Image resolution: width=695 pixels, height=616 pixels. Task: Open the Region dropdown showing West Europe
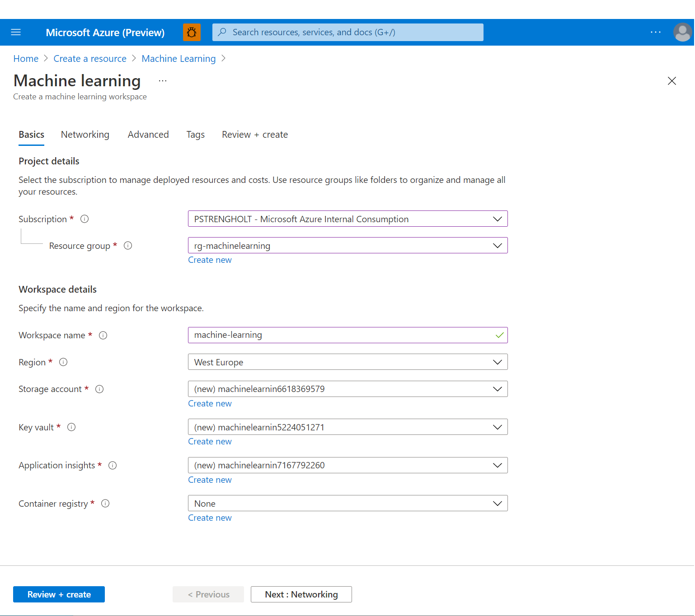(347, 362)
